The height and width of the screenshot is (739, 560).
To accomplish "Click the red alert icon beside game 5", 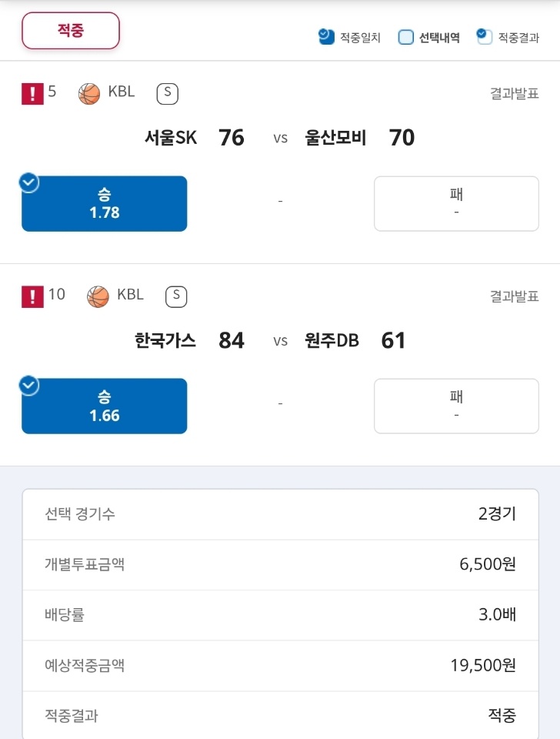I will [32, 94].
